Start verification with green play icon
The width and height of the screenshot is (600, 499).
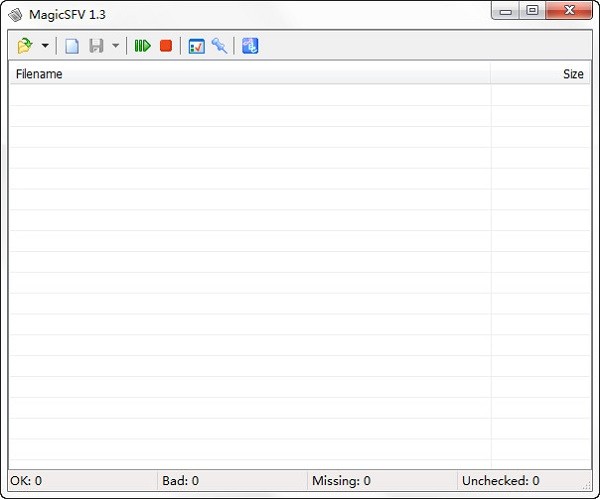point(142,46)
